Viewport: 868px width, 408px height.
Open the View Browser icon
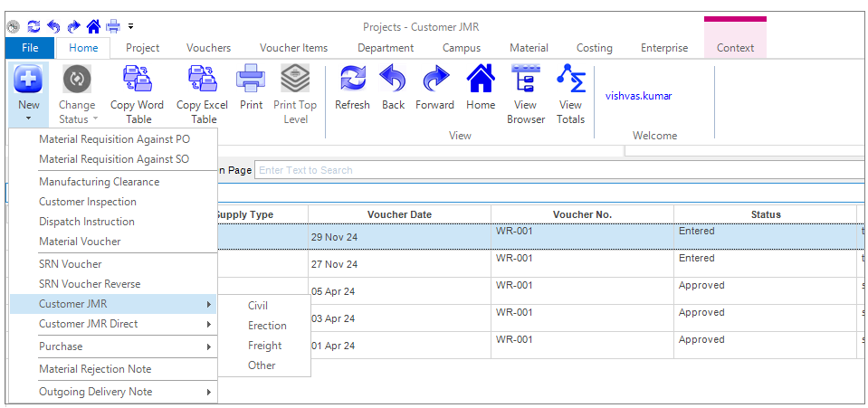click(x=526, y=81)
